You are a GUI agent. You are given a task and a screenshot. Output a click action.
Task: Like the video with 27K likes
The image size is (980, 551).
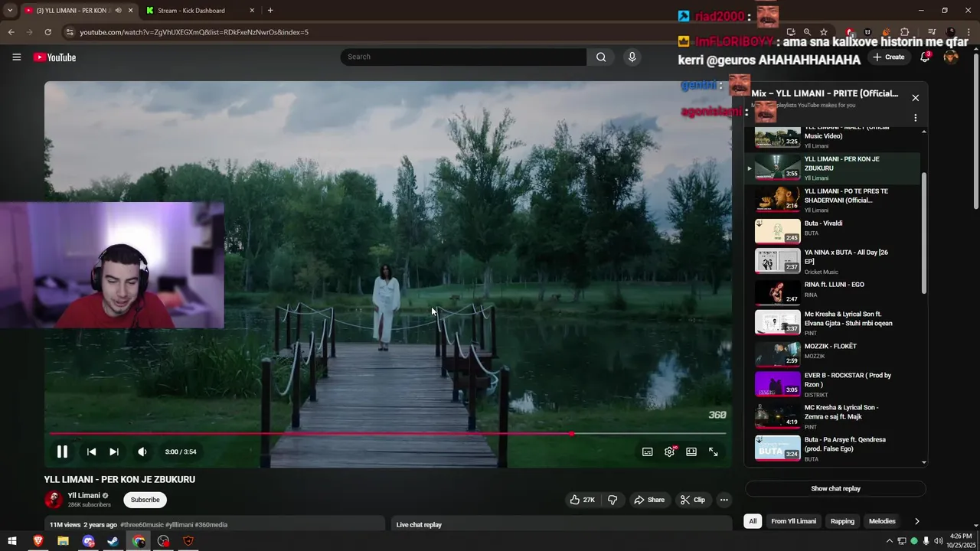pos(582,500)
